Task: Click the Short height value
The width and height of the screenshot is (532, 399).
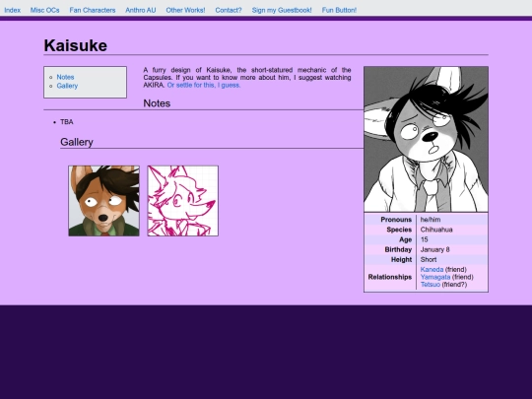Action: click(429, 259)
